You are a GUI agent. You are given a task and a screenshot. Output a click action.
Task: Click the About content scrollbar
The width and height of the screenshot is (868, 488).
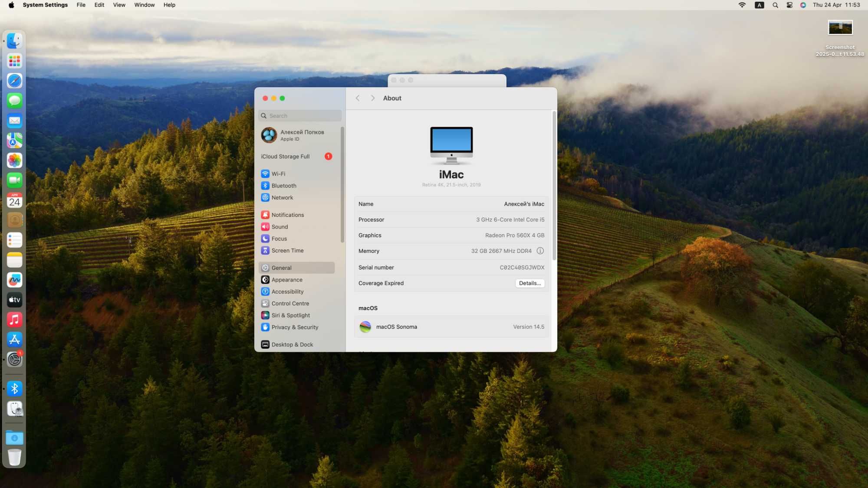tap(554, 186)
